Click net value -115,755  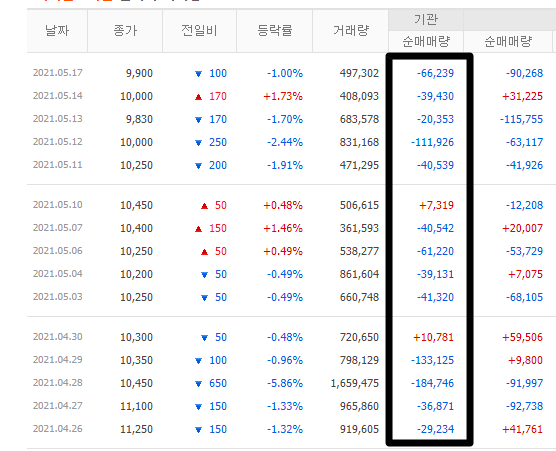522,119
